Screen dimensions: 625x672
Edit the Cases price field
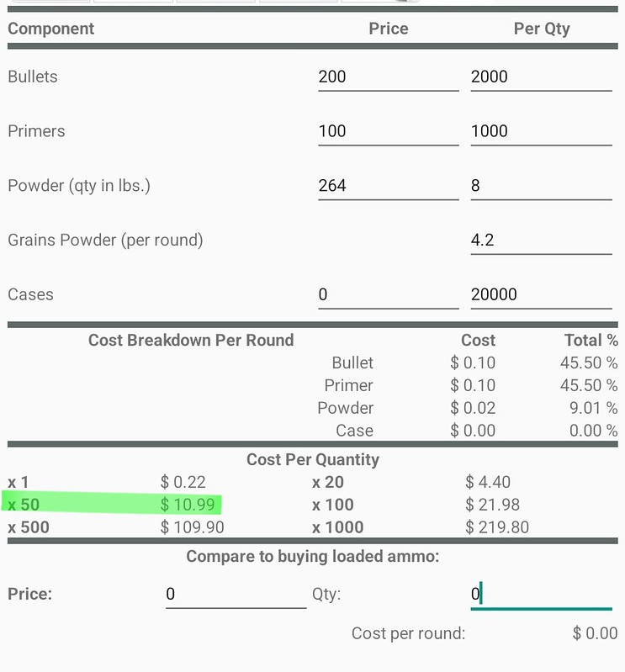pyautogui.click(x=389, y=295)
